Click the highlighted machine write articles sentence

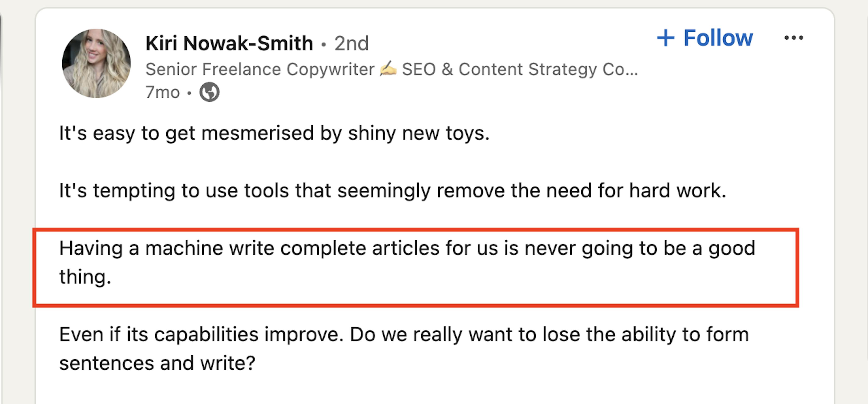[407, 262]
